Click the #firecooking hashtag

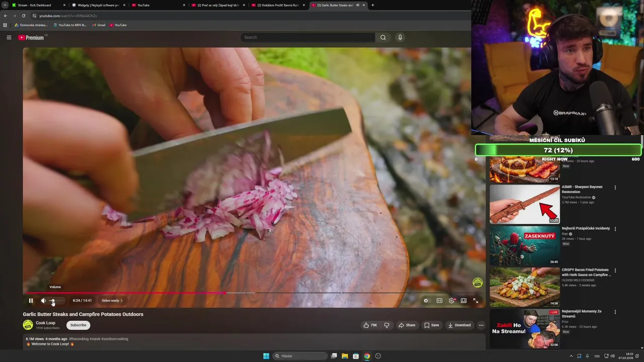coord(78,339)
